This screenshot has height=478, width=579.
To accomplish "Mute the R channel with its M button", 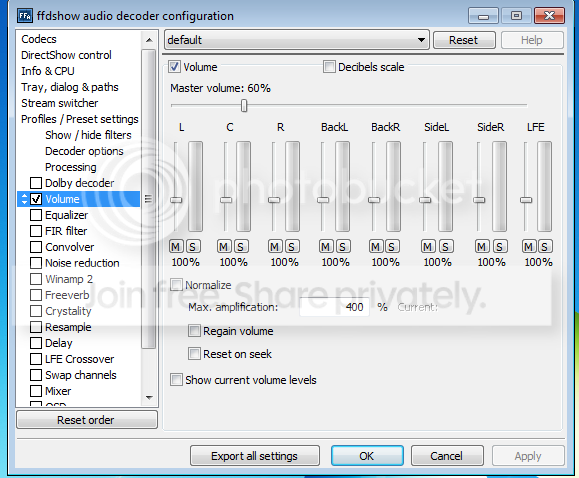I will [x=275, y=246].
